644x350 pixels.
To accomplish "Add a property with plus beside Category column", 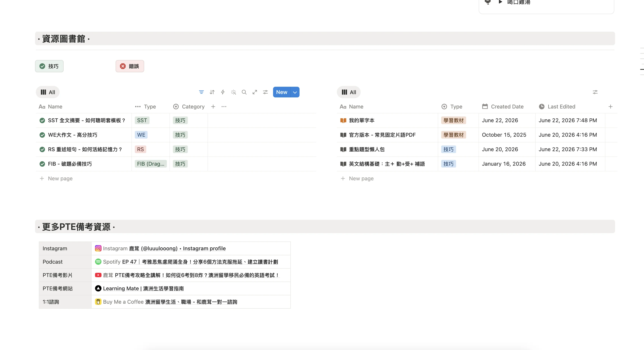I will point(213,107).
